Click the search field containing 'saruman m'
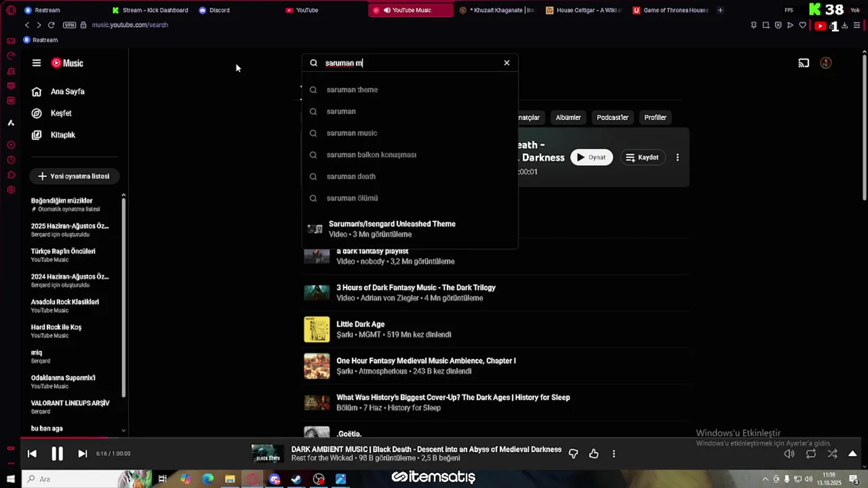 409,63
